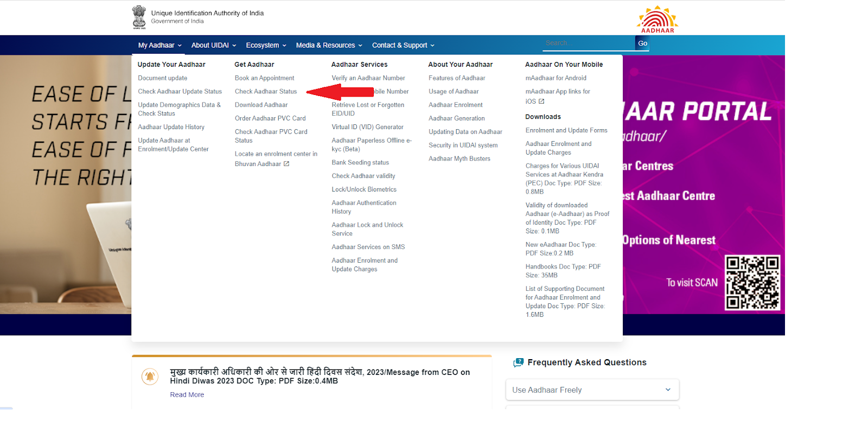Open Update Demographics Data & Check Status
This screenshot has height=433, width=868.
[x=179, y=109]
